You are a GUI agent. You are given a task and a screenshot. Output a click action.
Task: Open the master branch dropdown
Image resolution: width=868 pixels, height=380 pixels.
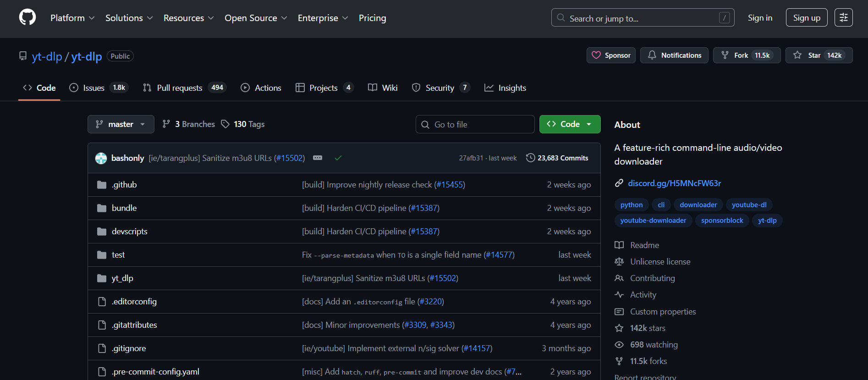(121, 124)
